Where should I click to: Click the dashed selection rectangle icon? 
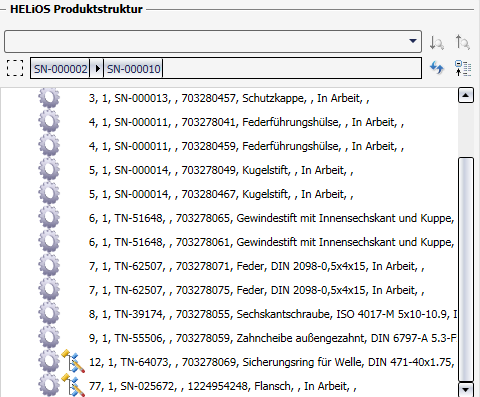(x=15, y=68)
